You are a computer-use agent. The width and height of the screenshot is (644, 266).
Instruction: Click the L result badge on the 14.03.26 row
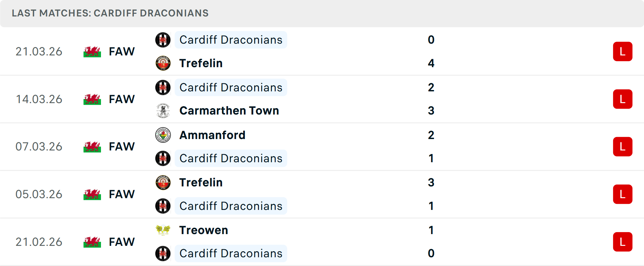tap(623, 99)
